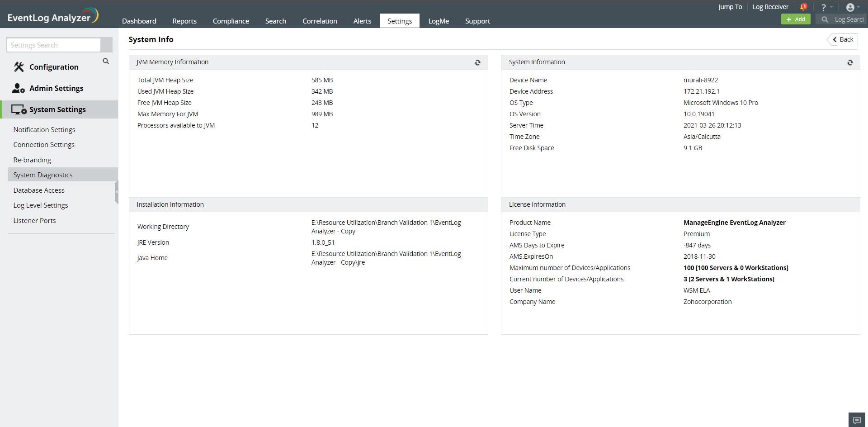The height and width of the screenshot is (427, 868).
Task: Click the green Add button
Action: point(796,19)
